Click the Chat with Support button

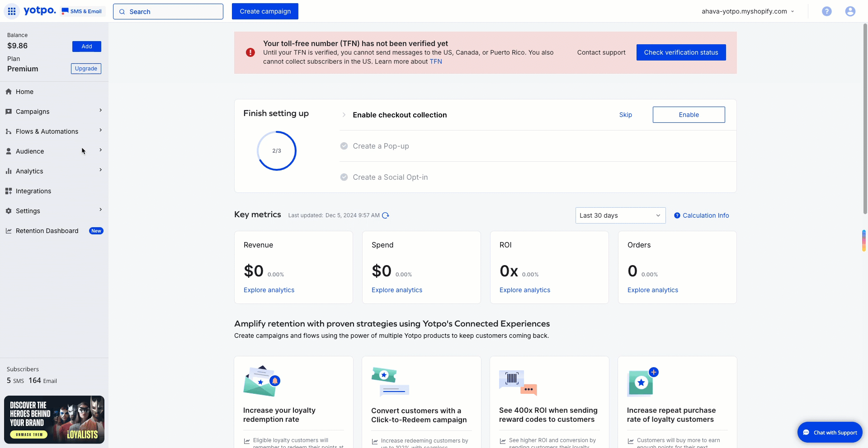830,433
